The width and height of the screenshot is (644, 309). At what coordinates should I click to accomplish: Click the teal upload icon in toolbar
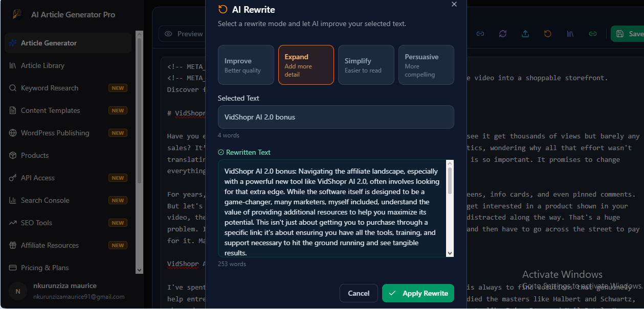525,34
